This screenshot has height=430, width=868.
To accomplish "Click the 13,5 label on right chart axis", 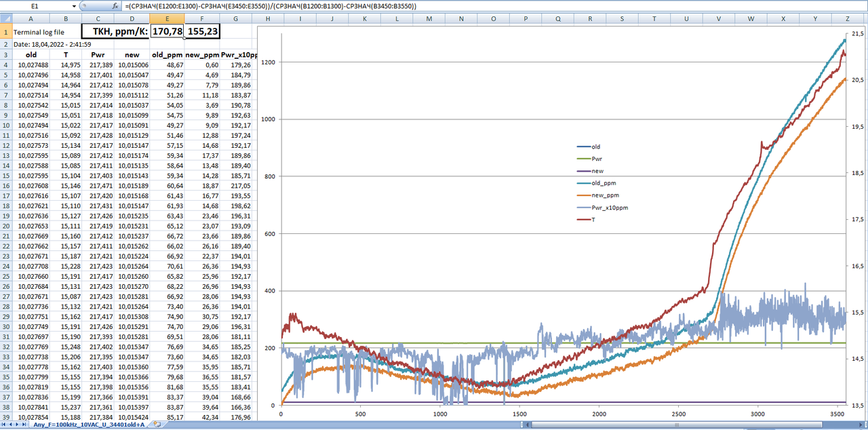I will click(x=857, y=406).
